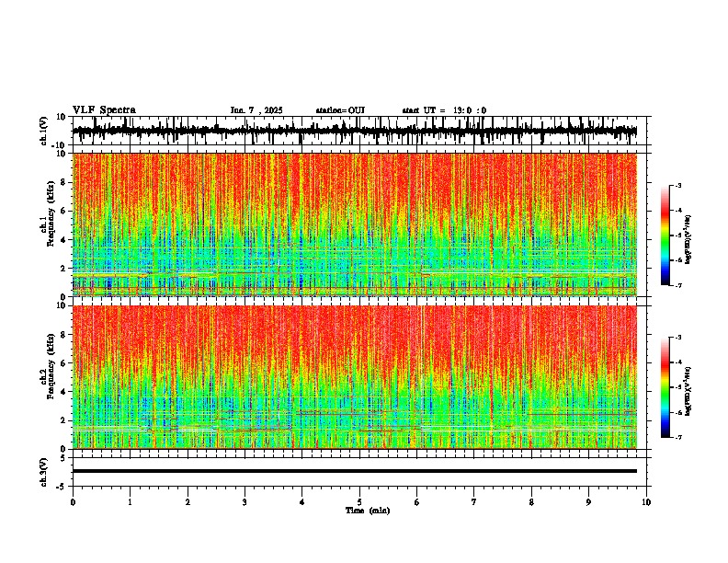
Task: Click the "-3" label on ch.2 color scale
Action: 677,338
